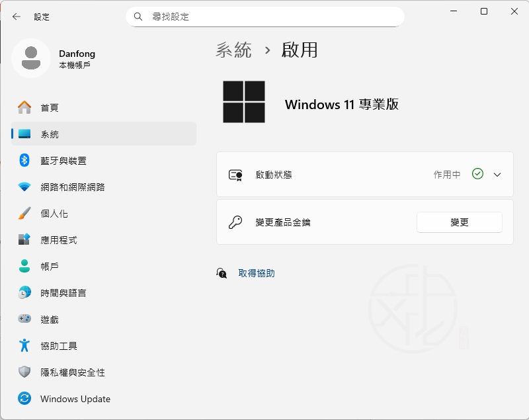Expand the 啟動狀態 section chevron
This screenshot has width=529, height=420.
[x=497, y=174]
